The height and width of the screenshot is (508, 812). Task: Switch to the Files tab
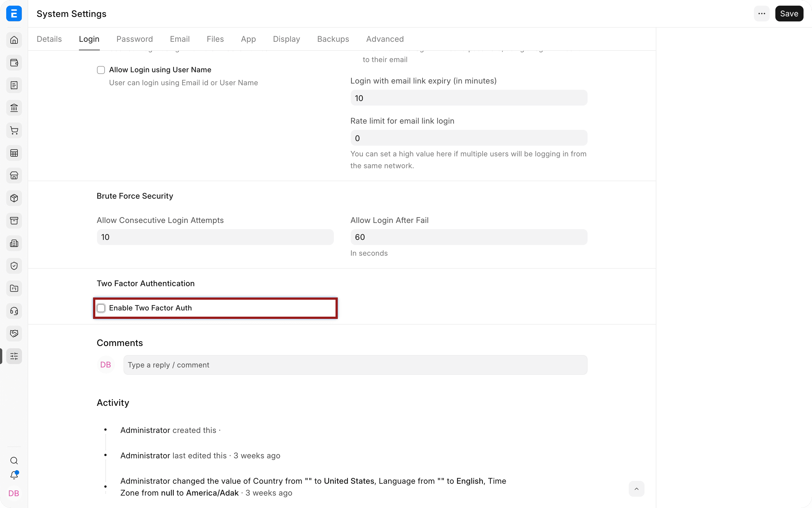[215, 39]
